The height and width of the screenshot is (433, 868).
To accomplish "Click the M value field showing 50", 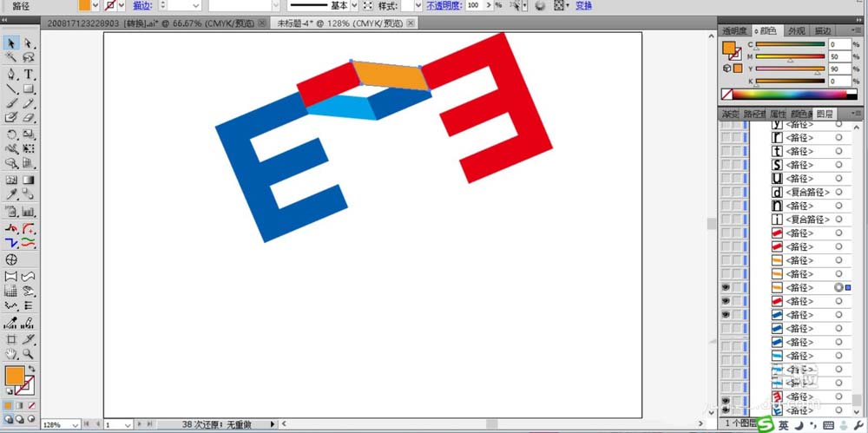I will [x=838, y=56].
